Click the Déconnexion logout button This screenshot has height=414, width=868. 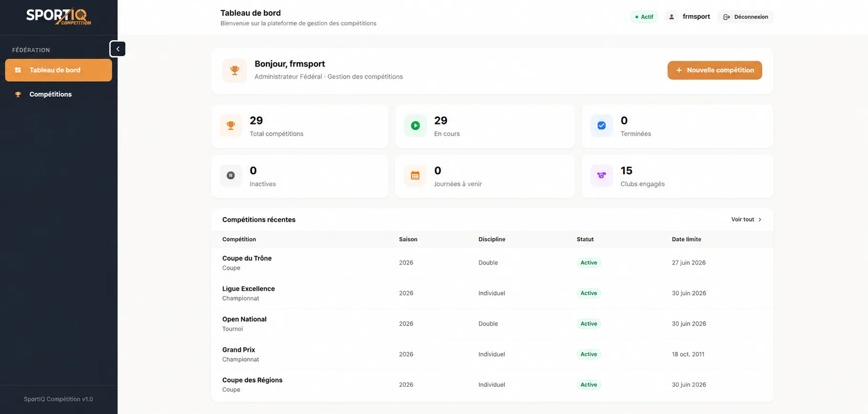pyautogui.click(x=746, y=17)
